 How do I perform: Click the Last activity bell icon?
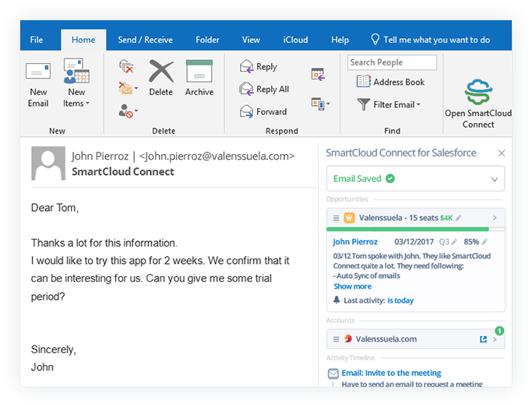[336, 300]
